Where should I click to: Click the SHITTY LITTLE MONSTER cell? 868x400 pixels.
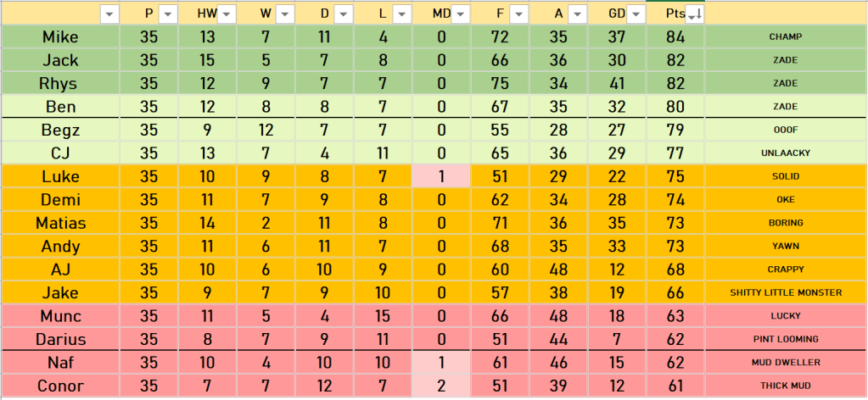[785, 292]
